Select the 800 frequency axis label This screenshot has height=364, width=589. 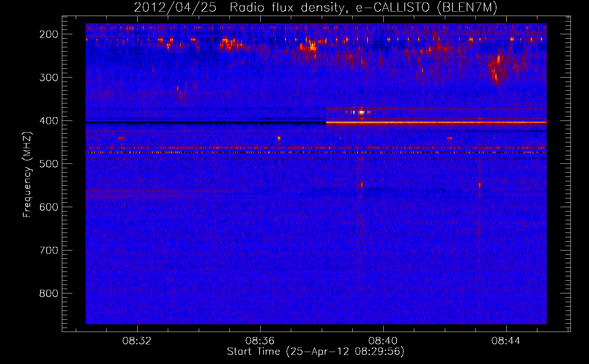49,293
